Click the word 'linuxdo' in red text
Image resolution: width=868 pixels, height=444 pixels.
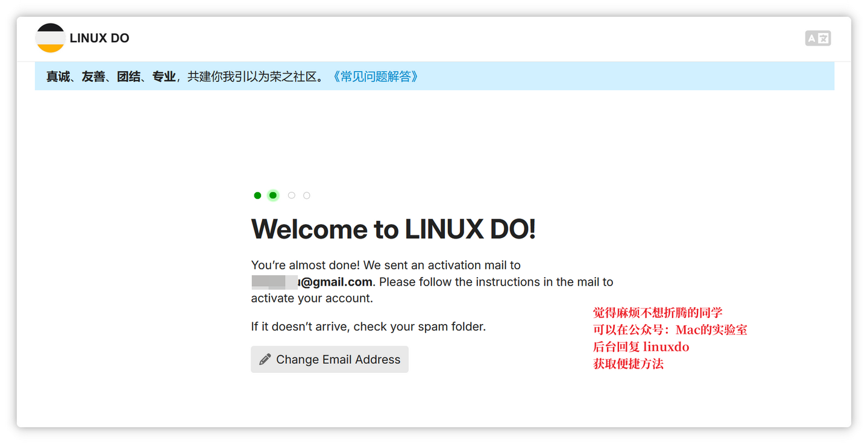665,346
